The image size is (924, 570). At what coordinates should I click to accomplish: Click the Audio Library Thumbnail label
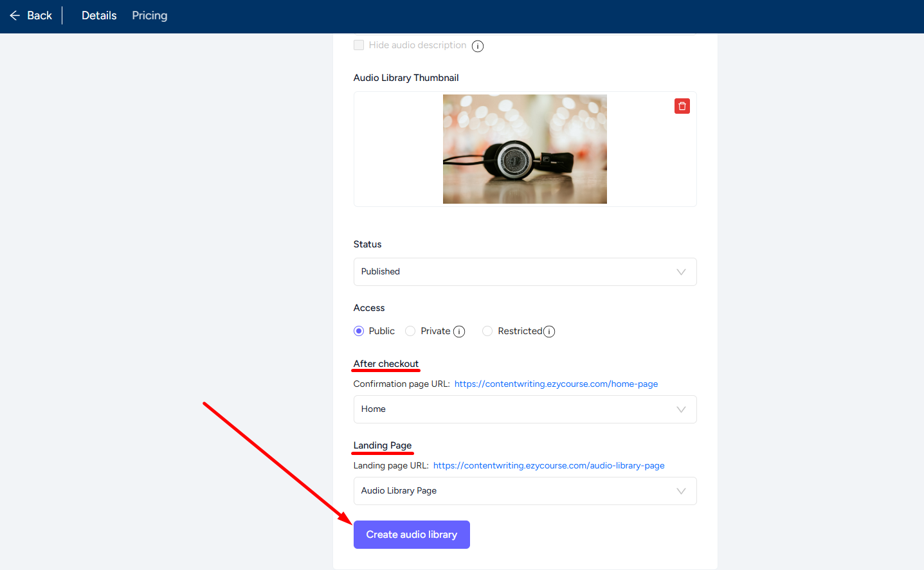pyautogui.click(x=406, y=78)
